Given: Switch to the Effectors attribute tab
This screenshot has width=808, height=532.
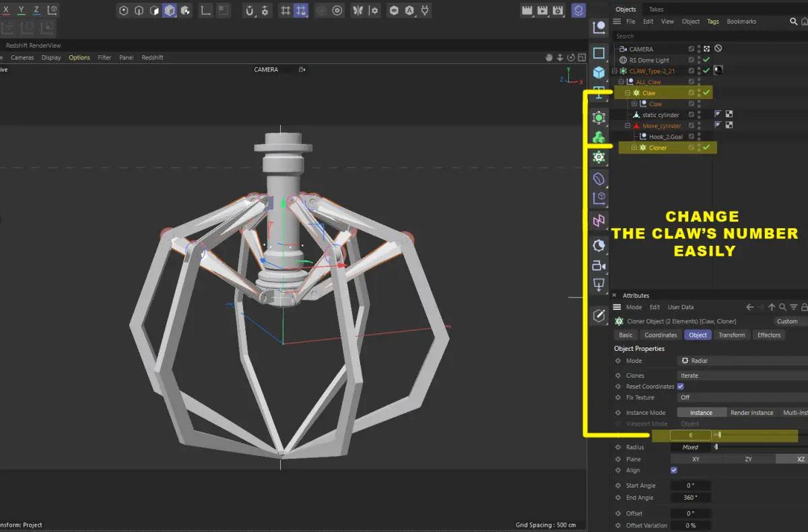Looking at the screenshot, I should (769, 335).
